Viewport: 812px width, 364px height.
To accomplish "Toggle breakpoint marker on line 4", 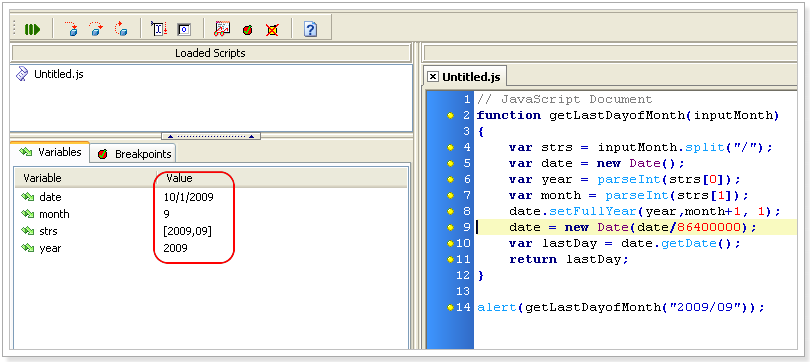I will (x=451, y=148).
